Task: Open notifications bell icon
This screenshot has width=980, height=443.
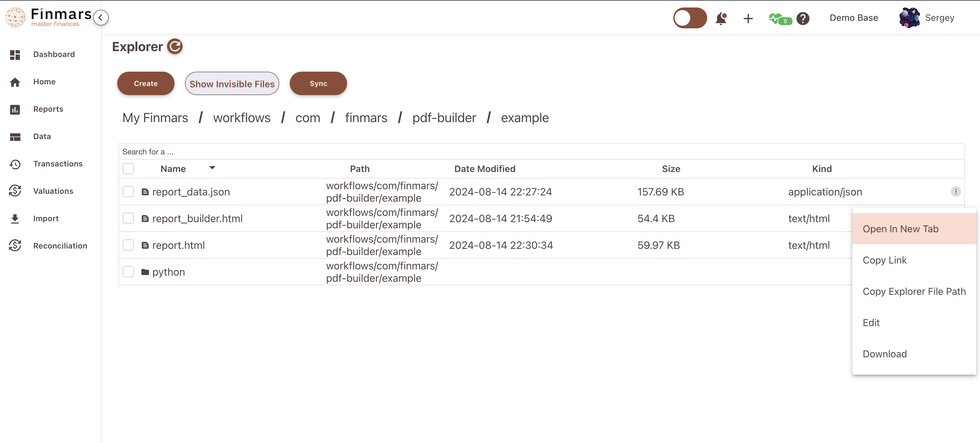Action: click(721, 18)
